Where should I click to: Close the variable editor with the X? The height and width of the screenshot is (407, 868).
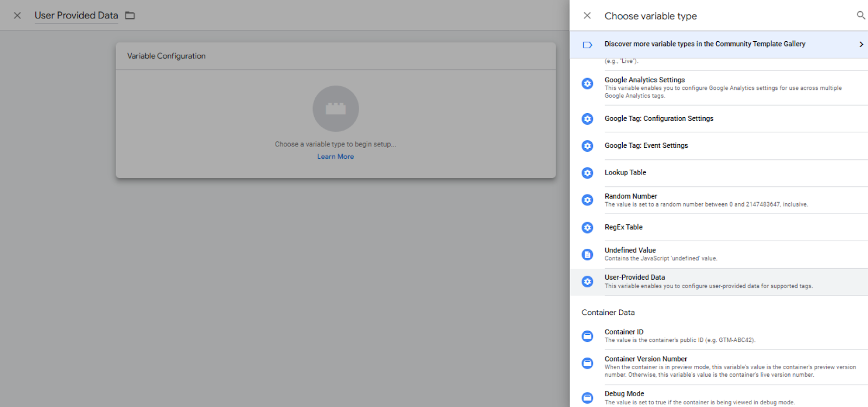[x=17, y=15]
